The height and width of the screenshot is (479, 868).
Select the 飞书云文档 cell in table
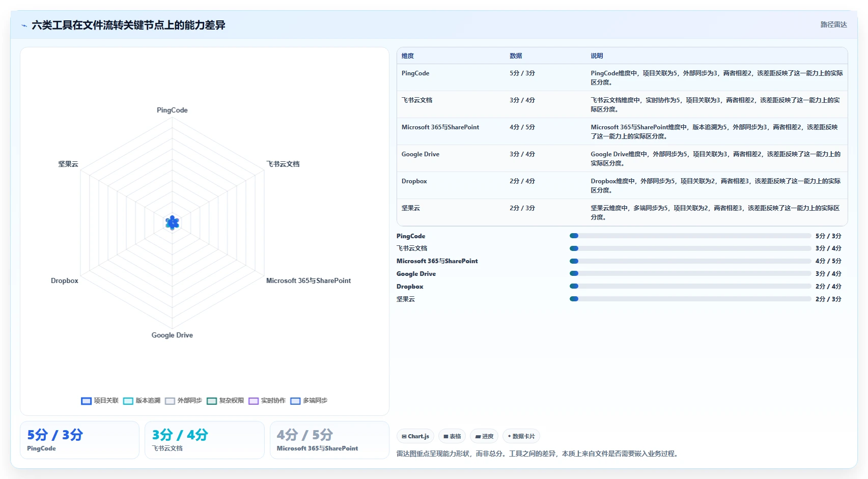[x=417, y=100]
